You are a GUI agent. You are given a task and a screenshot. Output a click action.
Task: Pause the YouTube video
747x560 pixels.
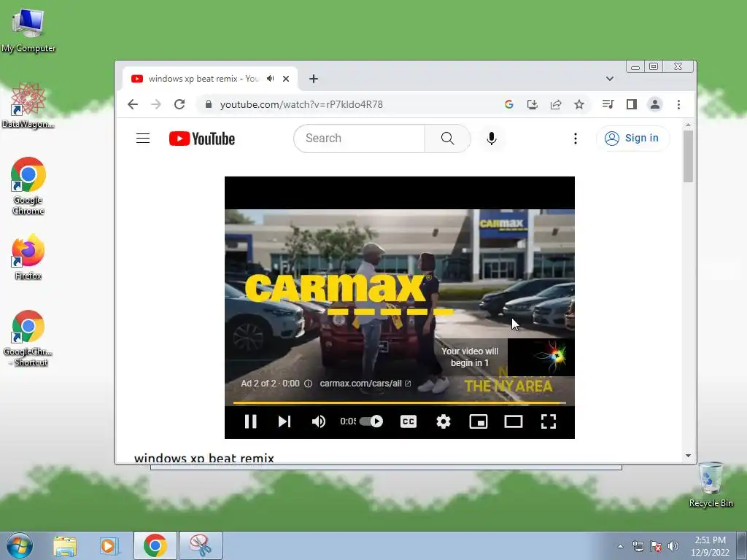coord(251,421)
